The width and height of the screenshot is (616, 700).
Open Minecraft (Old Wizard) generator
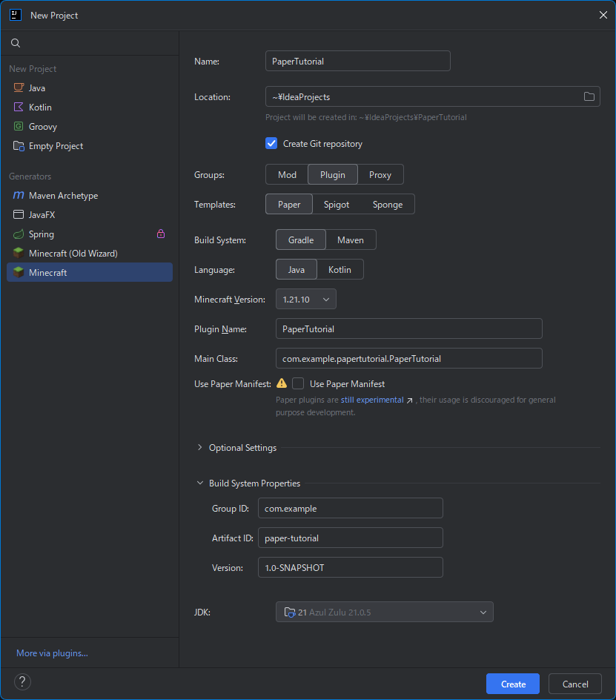click(73, 254)
